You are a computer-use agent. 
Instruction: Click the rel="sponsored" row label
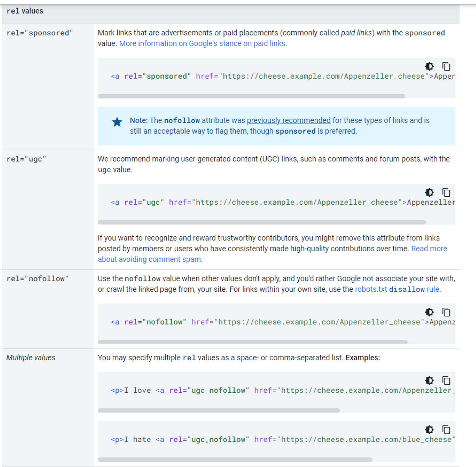click(40, 33)
